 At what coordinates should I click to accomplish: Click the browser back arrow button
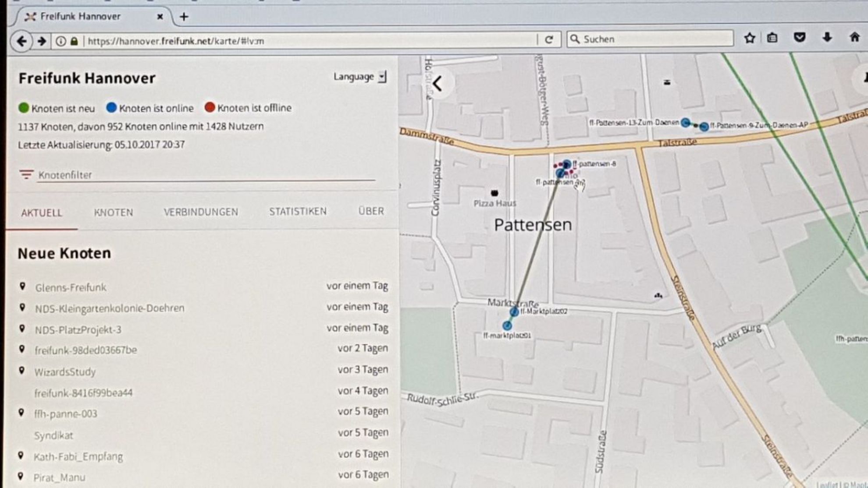pos(21,41)
